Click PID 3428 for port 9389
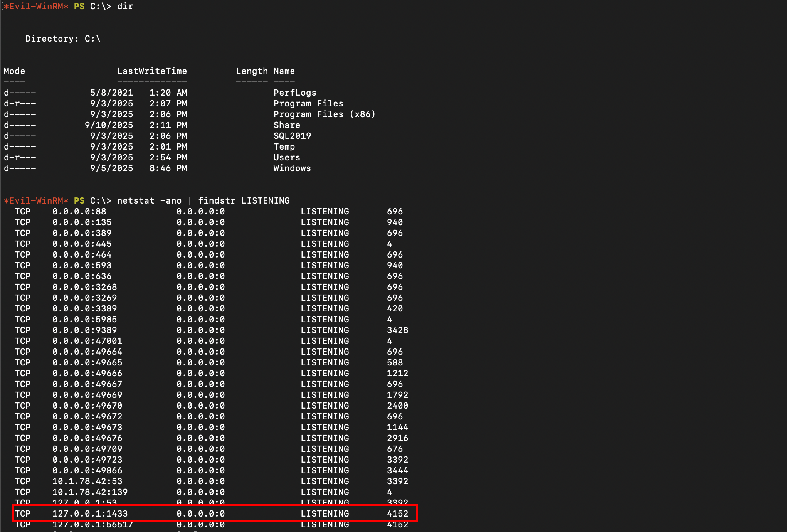The width and height of the screenshot is (787, 532). coord(397,330)
